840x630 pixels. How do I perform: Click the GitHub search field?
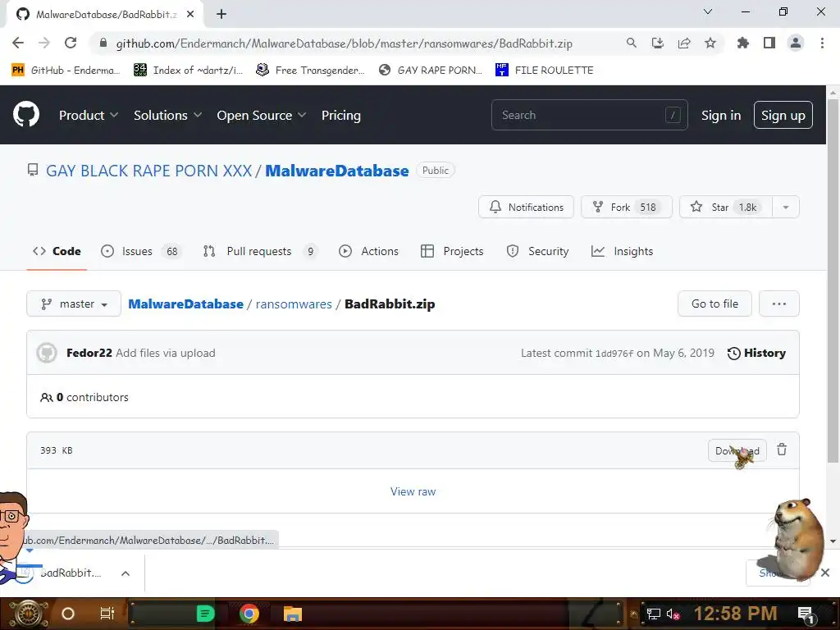point(589,115)
